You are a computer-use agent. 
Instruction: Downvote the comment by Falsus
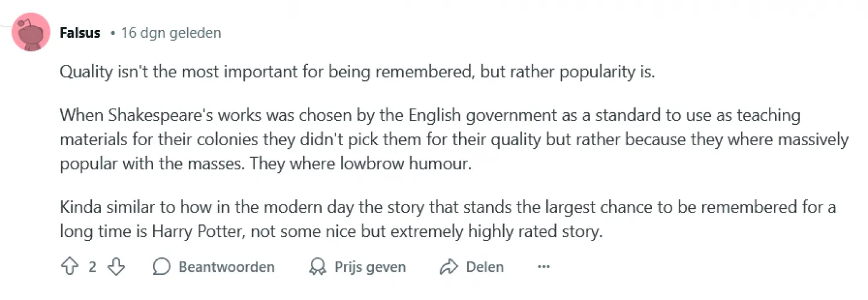click(x=116, y=267)
